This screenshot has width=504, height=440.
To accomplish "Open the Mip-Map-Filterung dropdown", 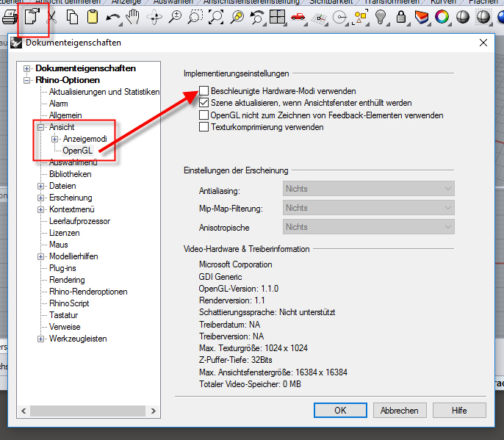I will (x=368, y=208).
